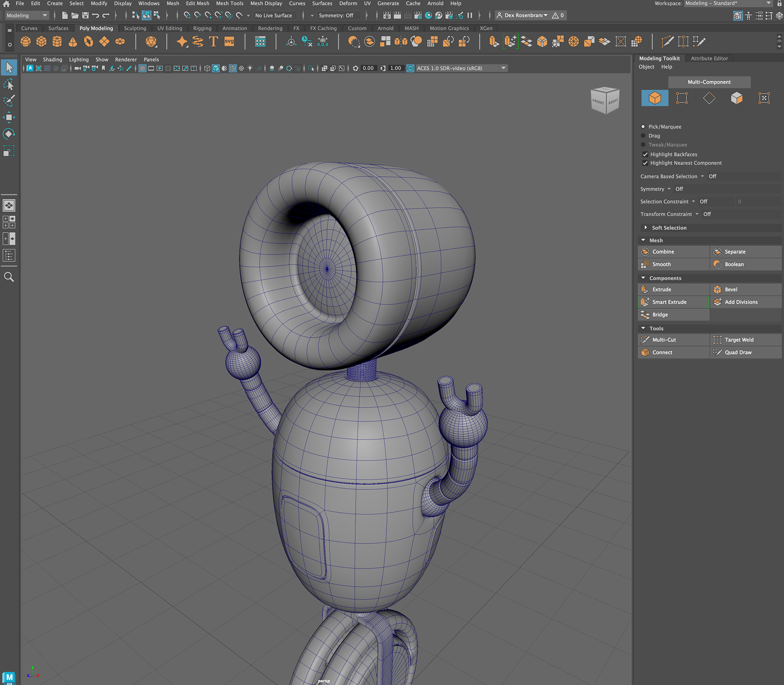The height and width of the screenshot is (685, 784).
Task: Expand the Soft Selection section
Action: click(x=646, y=228)
